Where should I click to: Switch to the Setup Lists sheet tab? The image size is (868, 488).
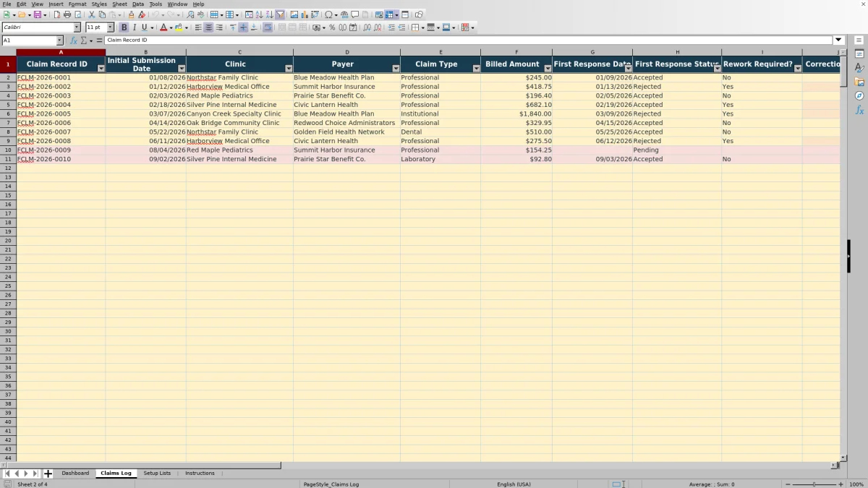click(x=157, y=474)
